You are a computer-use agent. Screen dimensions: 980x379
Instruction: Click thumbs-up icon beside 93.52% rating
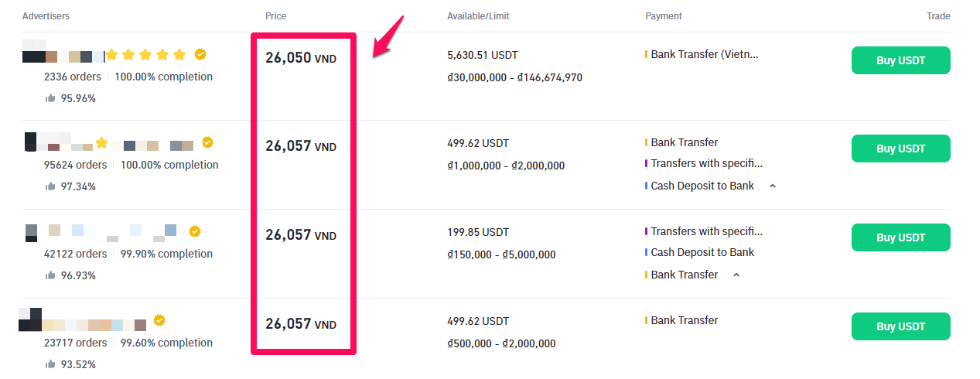pyautogui.click(x=50, y=364)
